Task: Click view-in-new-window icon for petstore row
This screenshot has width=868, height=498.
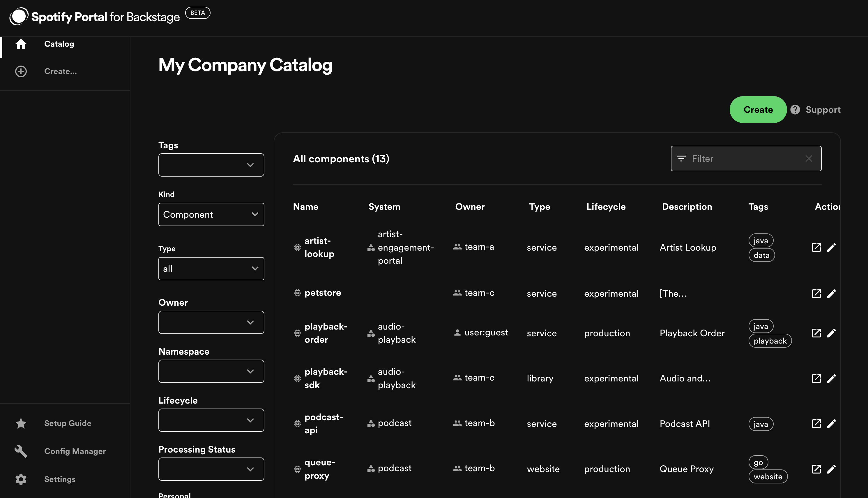Action: pyautogui.click(x=816, y=293)
